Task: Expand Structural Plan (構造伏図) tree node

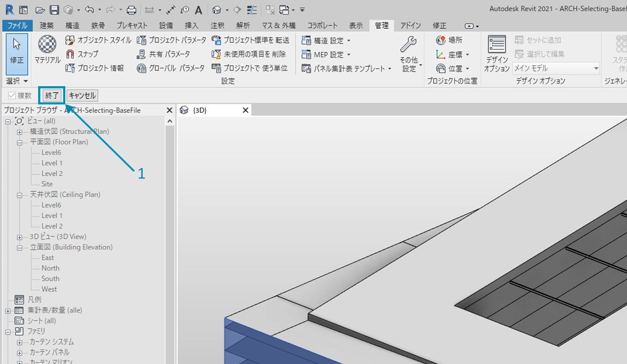Action: (19, 132)
